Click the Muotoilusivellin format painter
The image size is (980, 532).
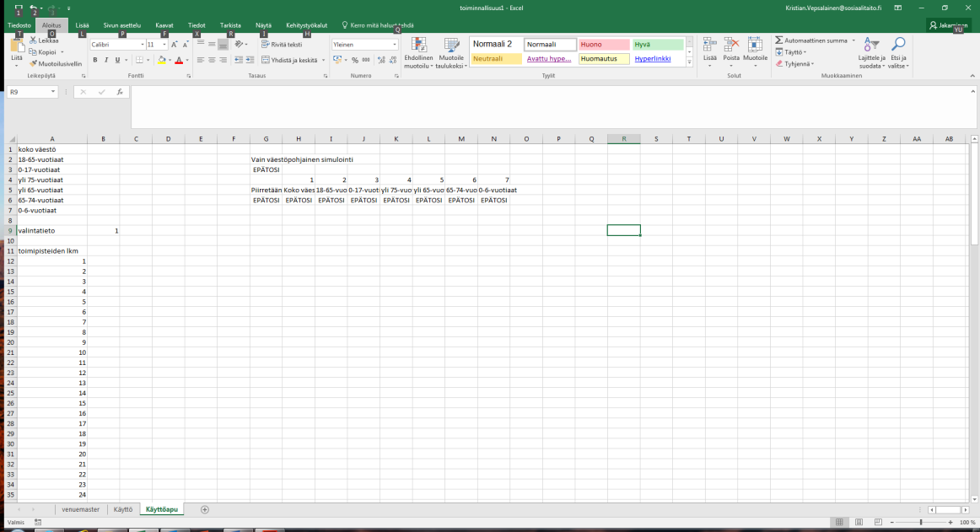pos(55,64)
